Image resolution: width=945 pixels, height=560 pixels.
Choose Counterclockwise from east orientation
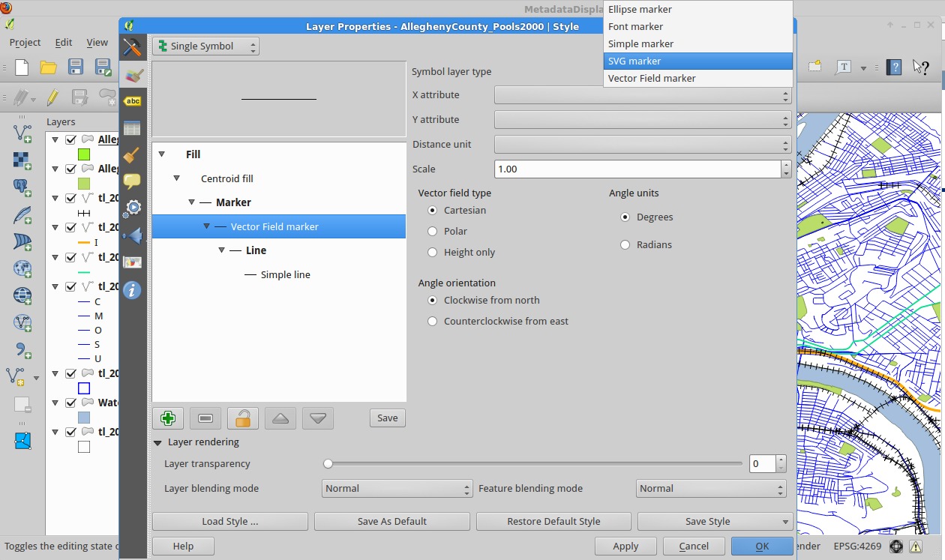pyautogui.click(x=432, y=322)
